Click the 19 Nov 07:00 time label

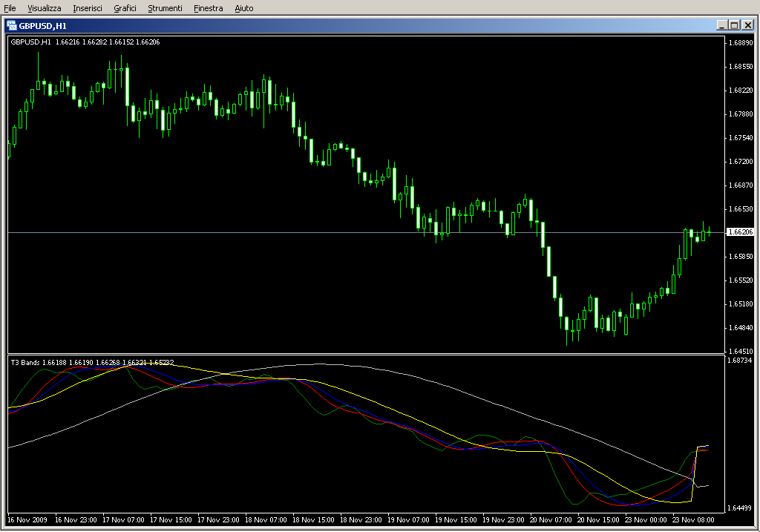pyautogui.click(x=408, y=520)
